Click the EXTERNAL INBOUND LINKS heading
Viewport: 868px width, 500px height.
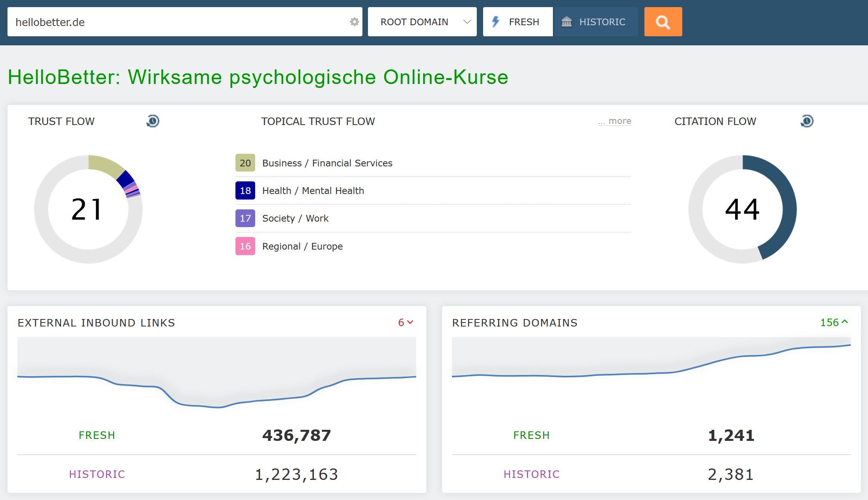[x=96, y=323]
